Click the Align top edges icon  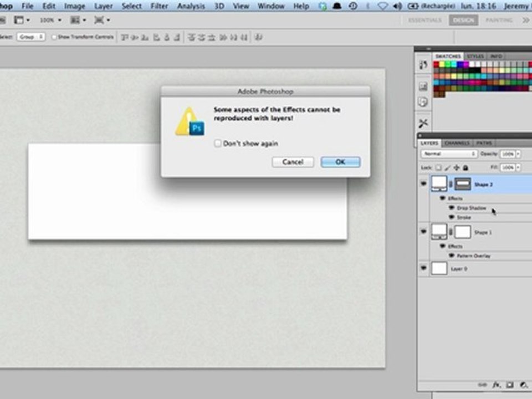[x=125, y=37]
